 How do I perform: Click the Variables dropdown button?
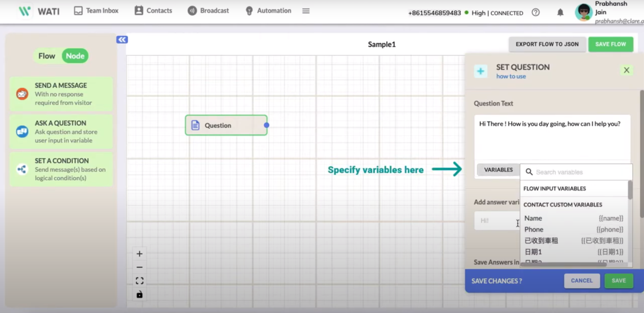pos(498,170)
